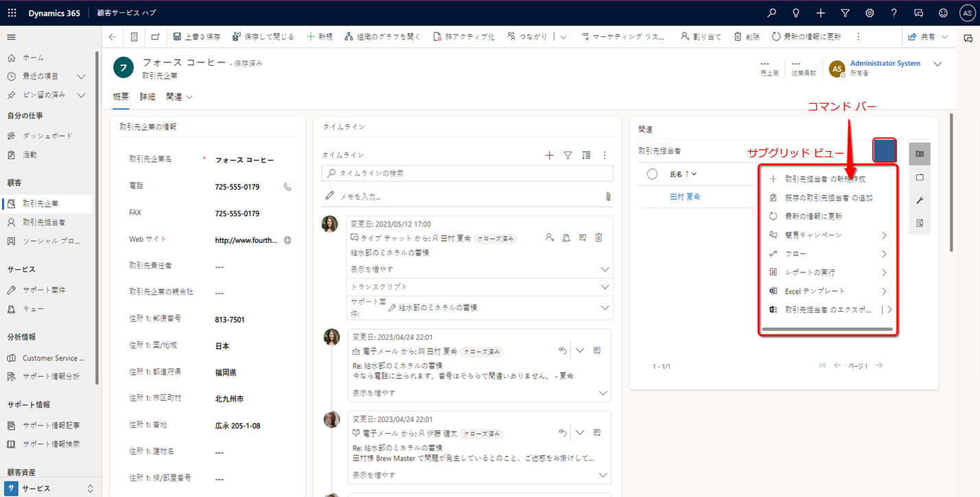
Task: Go to next page arrow in subgrid
Action: pos(879,366)
